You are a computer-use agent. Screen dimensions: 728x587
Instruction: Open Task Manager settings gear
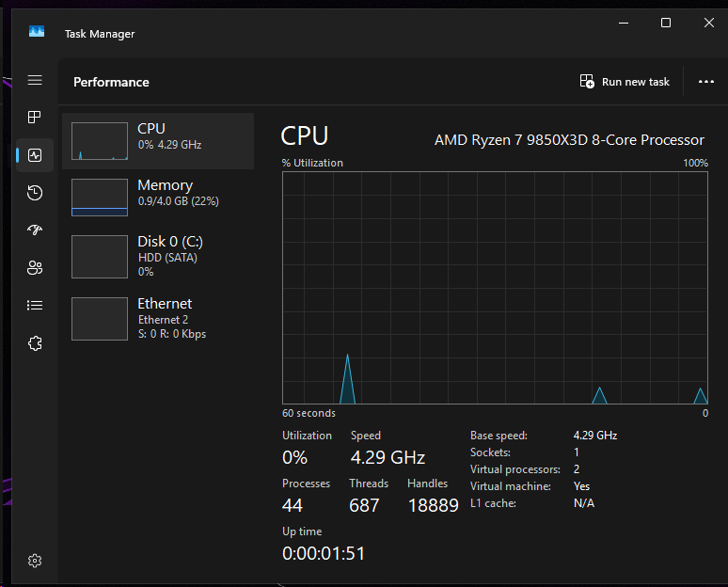(35, 561)
